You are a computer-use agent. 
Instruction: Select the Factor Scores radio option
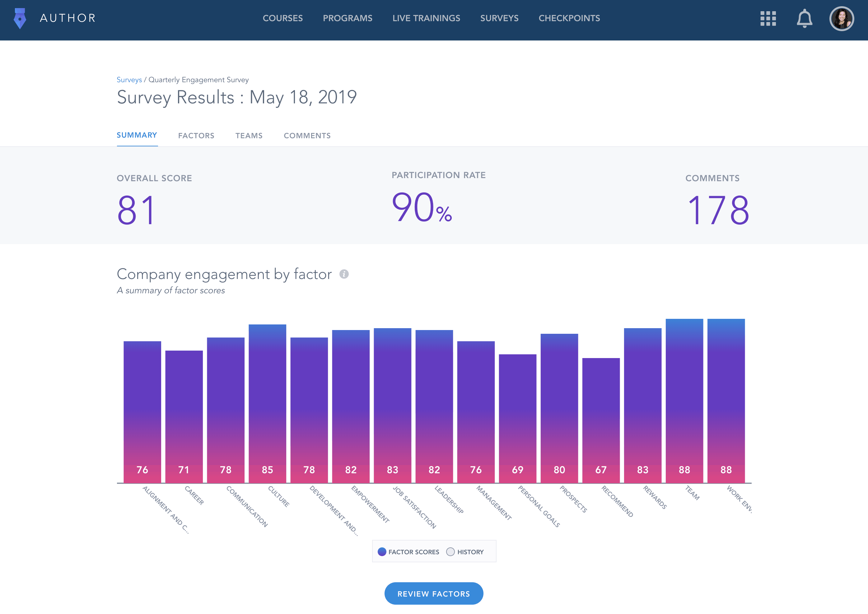(382, 552)
